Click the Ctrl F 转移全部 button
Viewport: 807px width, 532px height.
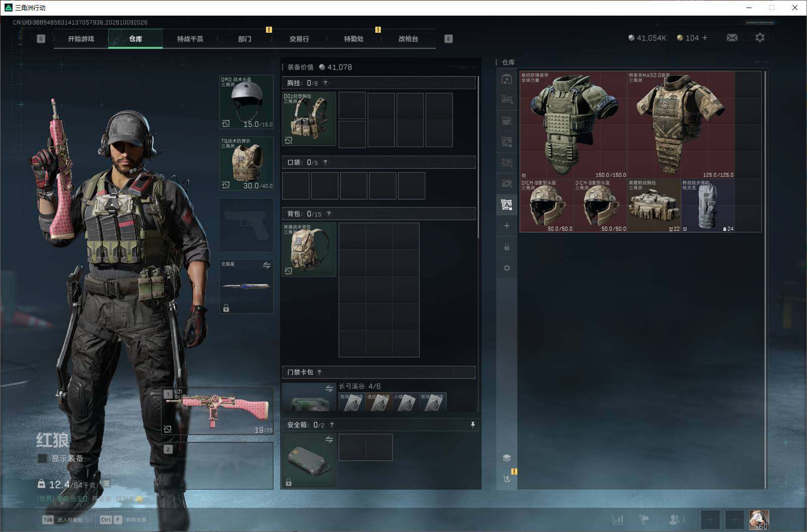pos(123,519)
